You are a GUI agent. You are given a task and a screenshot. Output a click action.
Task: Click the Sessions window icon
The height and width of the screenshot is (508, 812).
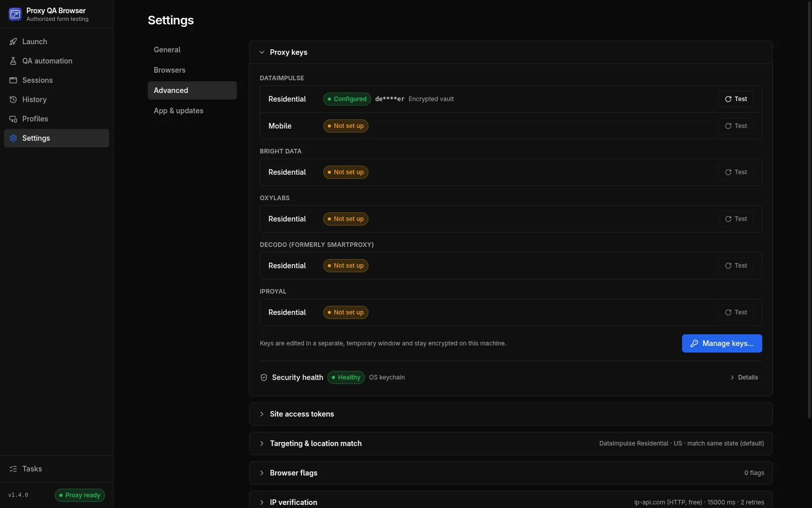[x=13, y=80]
